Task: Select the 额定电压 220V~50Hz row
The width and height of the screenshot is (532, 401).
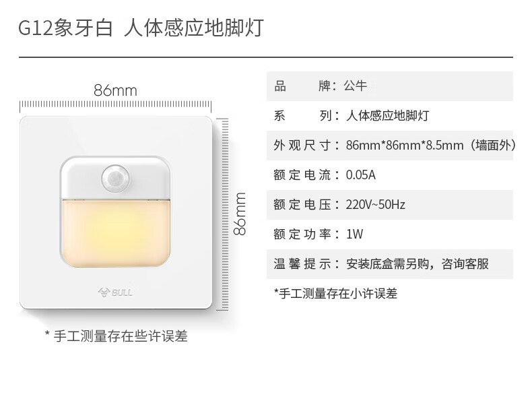Action: (x=389, y=205)
